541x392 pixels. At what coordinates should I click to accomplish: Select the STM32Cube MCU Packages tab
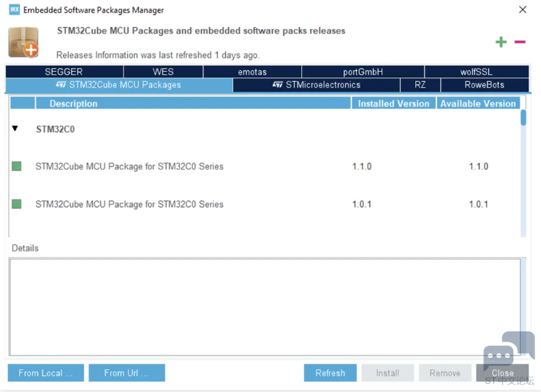pos(119,85)
